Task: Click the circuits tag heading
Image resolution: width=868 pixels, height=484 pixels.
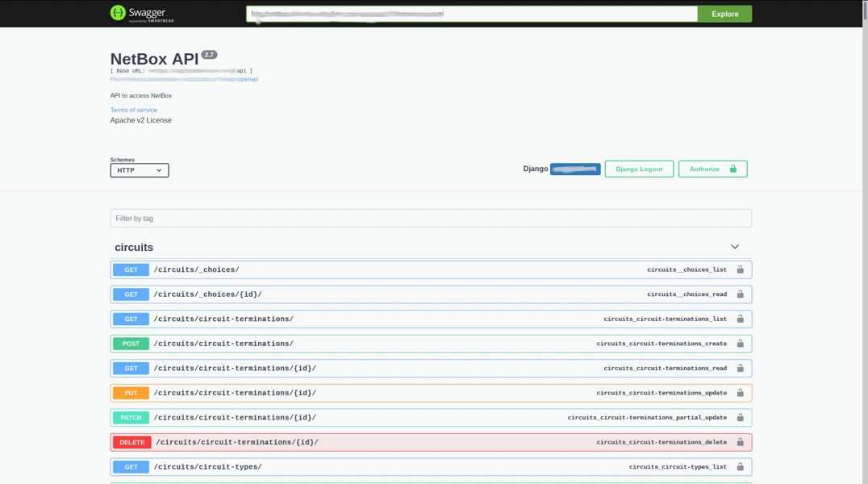Action: (134, 248)
